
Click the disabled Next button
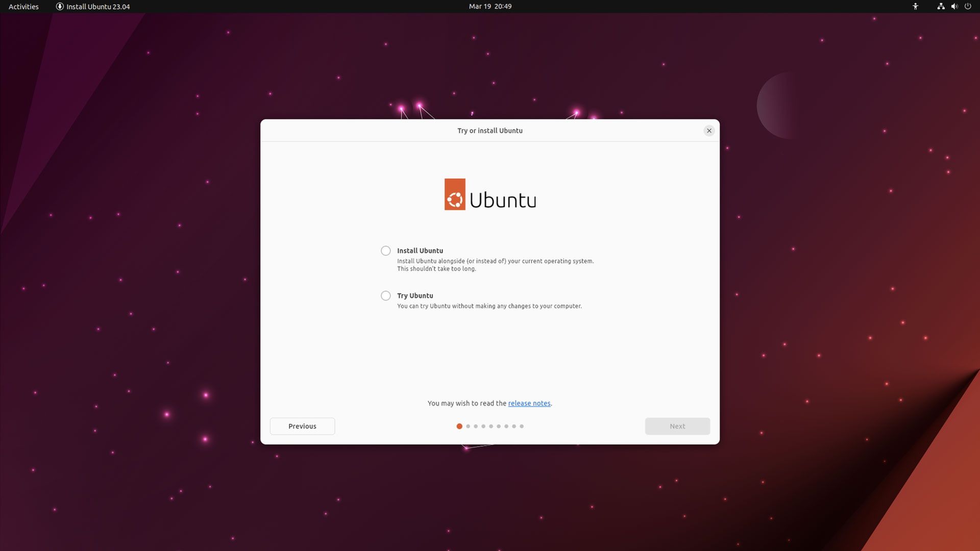[677, 426]
